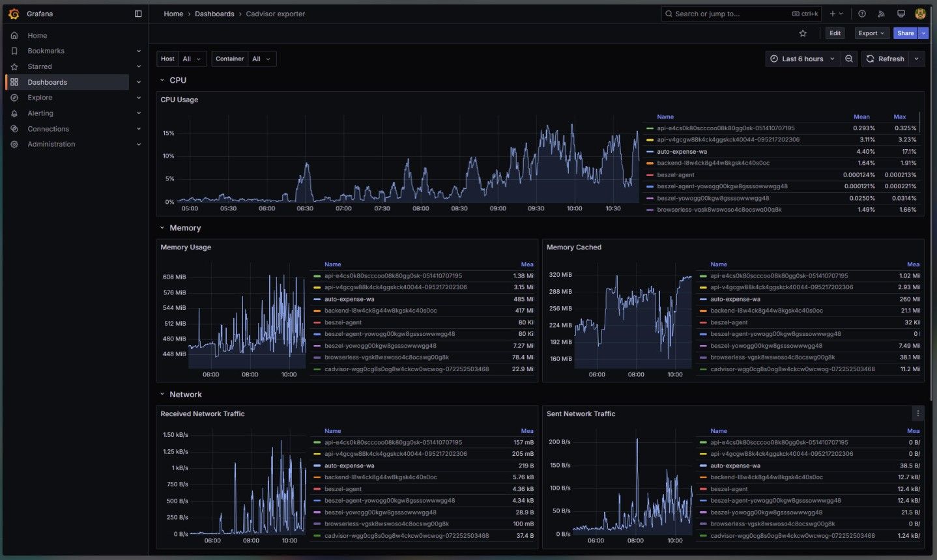Open the user profile avatar
Screen dimensions: 937x560
coord(920,13)
